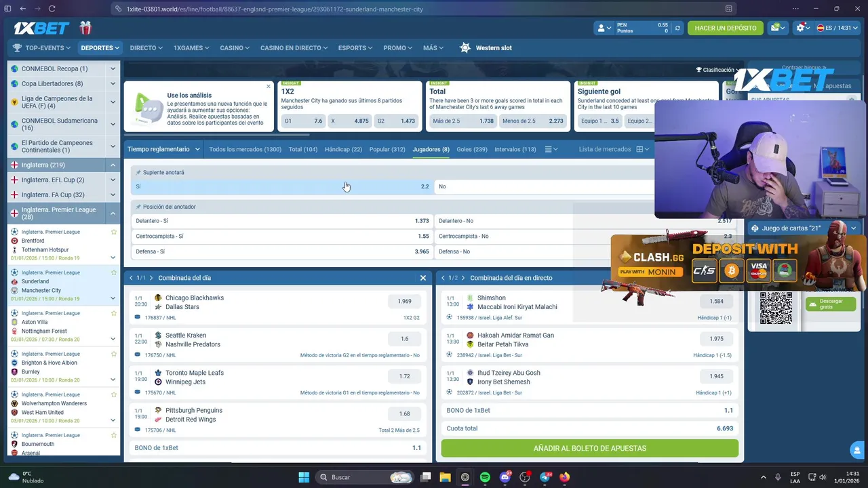Viewport: 868px width, 488px height.
Task: Switch to Hándicap (22) tab
Action: tap(343, 149)
